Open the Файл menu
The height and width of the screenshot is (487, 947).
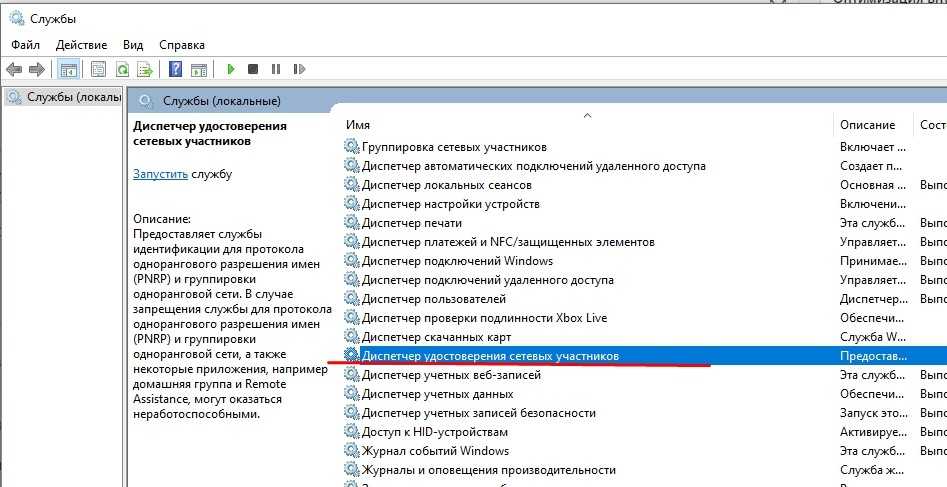coord(25,44)
